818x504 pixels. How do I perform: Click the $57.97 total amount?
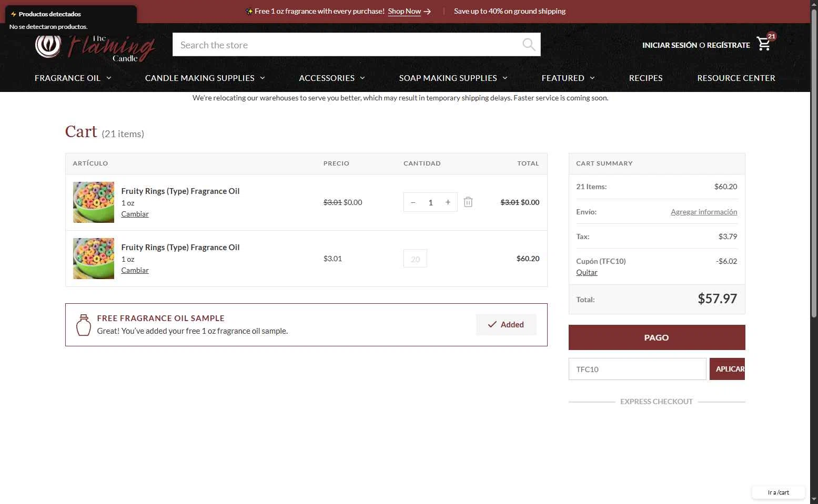(717, 299)
